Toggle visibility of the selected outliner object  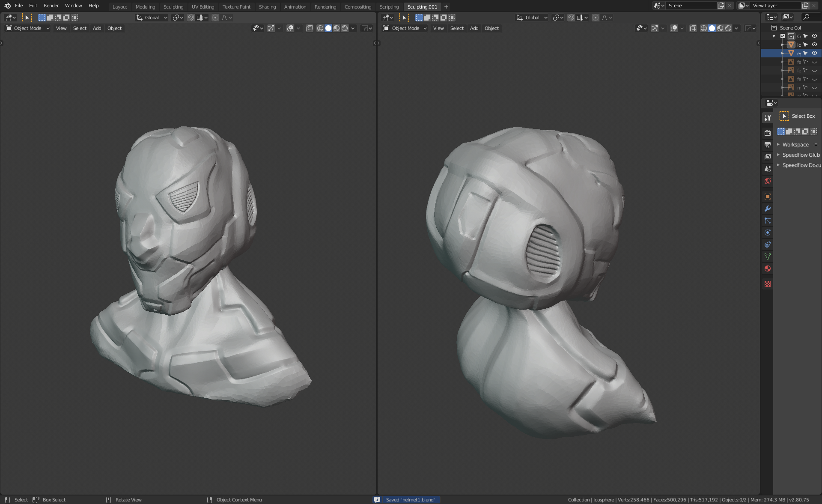[x=815, y=53]
